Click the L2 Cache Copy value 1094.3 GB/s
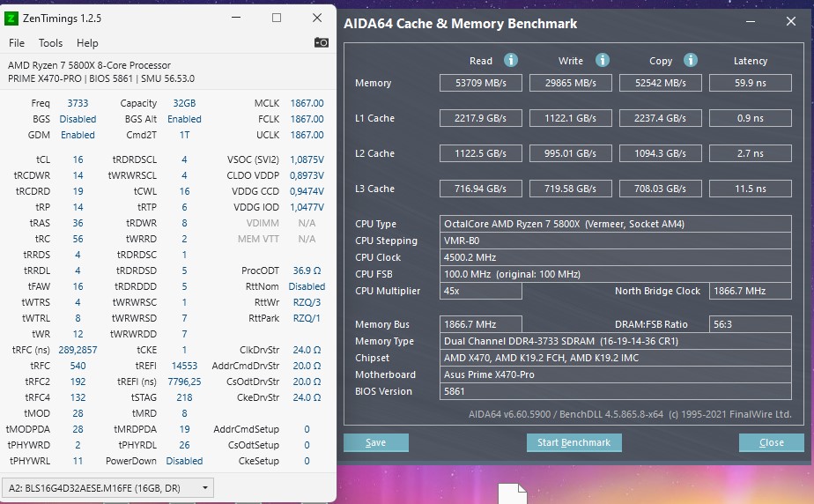 [661, 153]
